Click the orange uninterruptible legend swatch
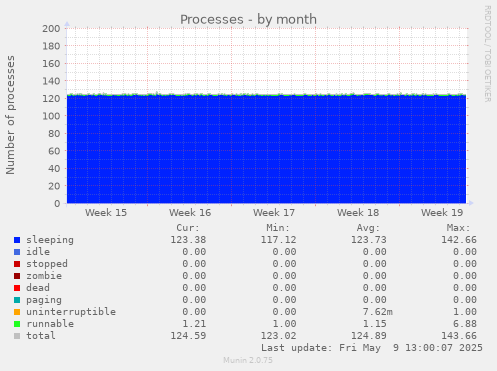The width and height of the screenshot is (497, 371). point(17,312)
